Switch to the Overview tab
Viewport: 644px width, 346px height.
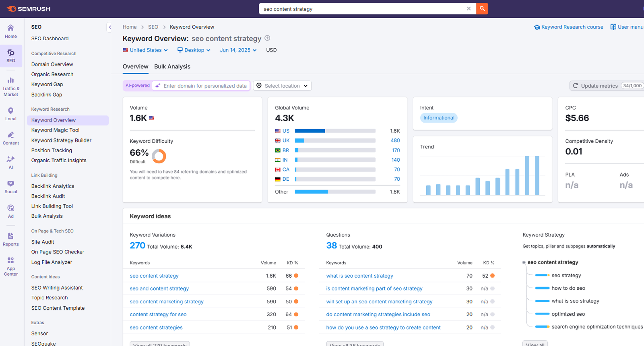(135, 67)
